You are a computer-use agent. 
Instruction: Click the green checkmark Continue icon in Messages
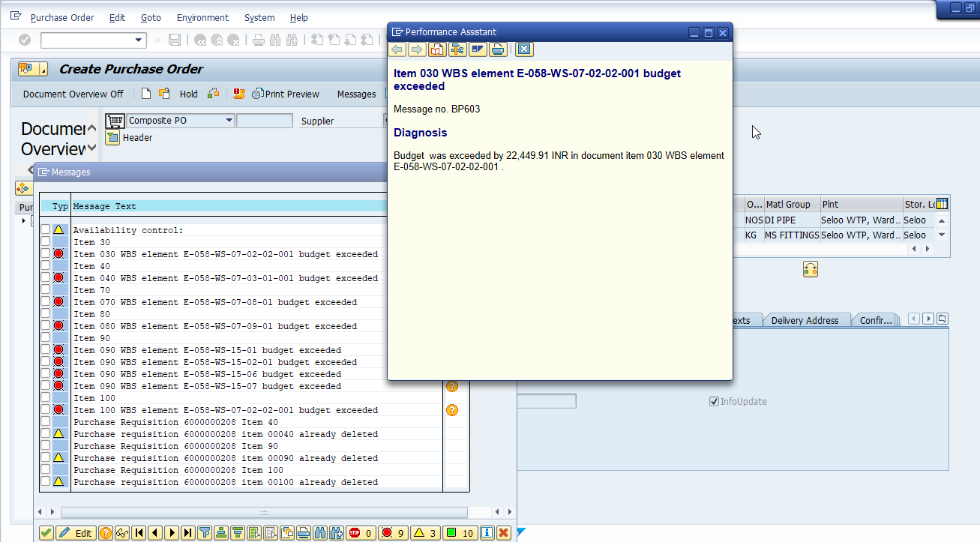pos(46,533)
